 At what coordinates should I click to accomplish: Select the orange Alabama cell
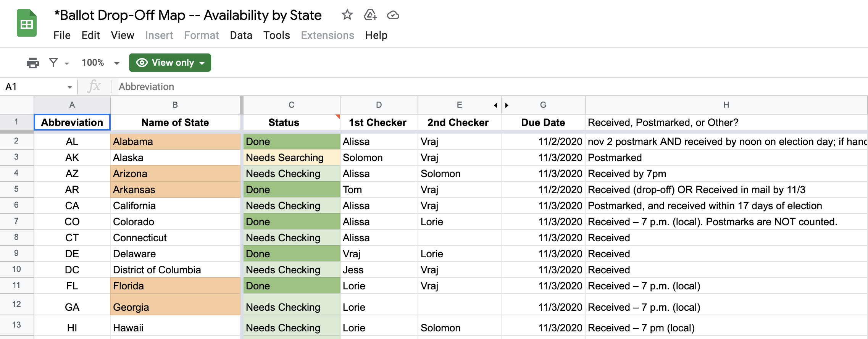tap(175, 142)
